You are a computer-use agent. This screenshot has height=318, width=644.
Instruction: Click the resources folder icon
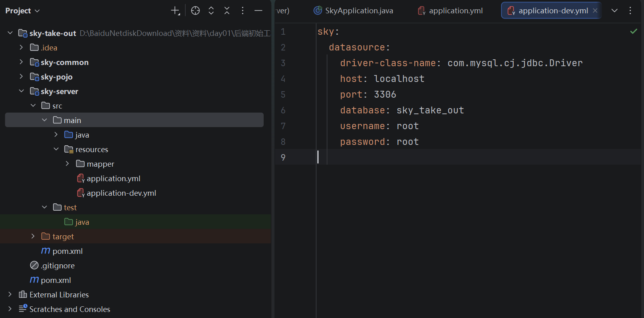69,149
